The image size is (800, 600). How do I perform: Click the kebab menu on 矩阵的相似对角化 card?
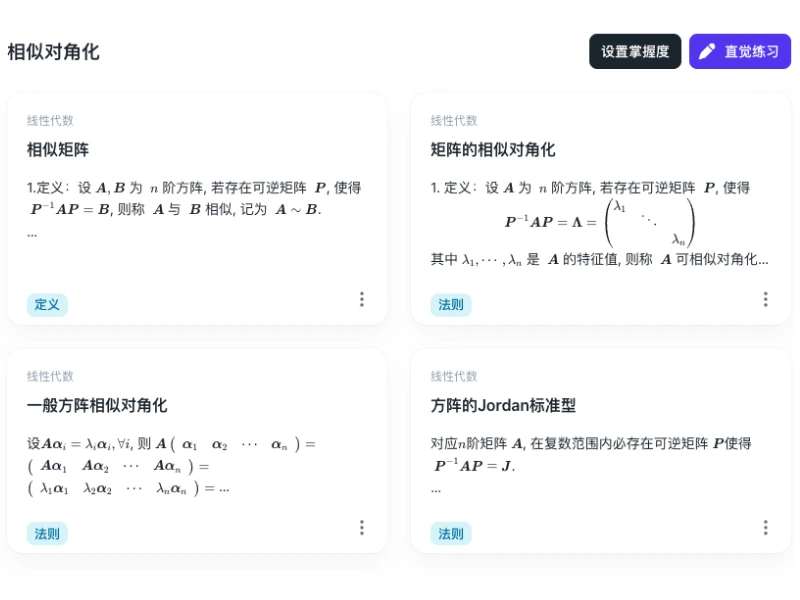(x=765, y=299)
